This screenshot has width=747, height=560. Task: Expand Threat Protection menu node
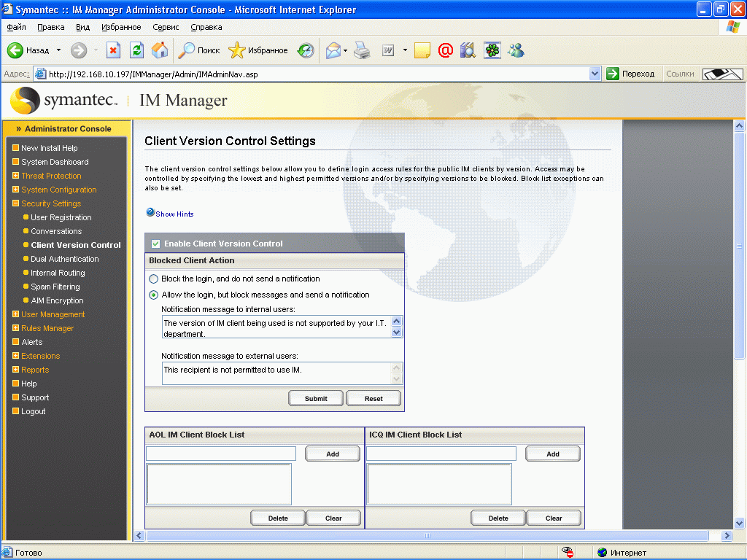pos(16,175)
